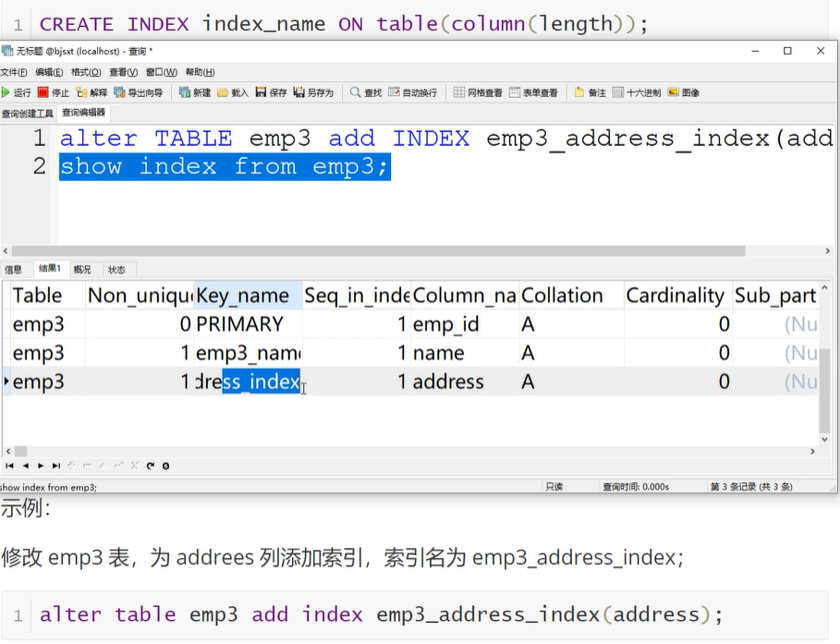
Task: Open the 信息 result tab
Action: tap(14, 270)
